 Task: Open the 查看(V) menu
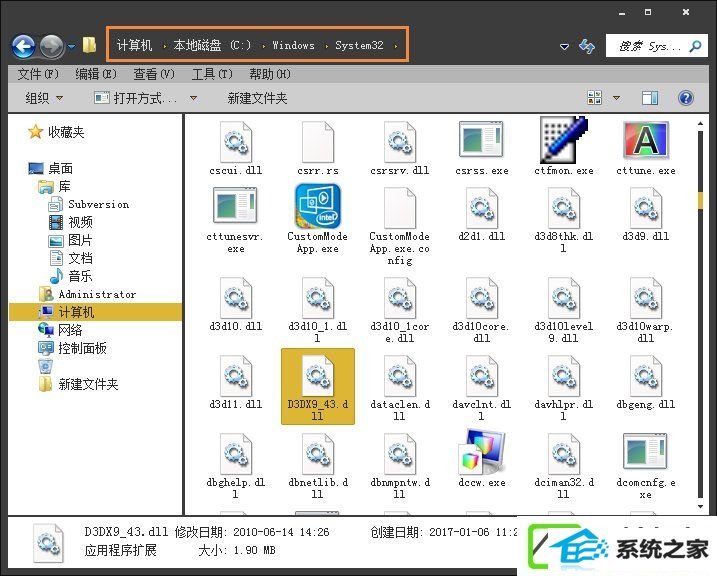[x=154, y=74]
